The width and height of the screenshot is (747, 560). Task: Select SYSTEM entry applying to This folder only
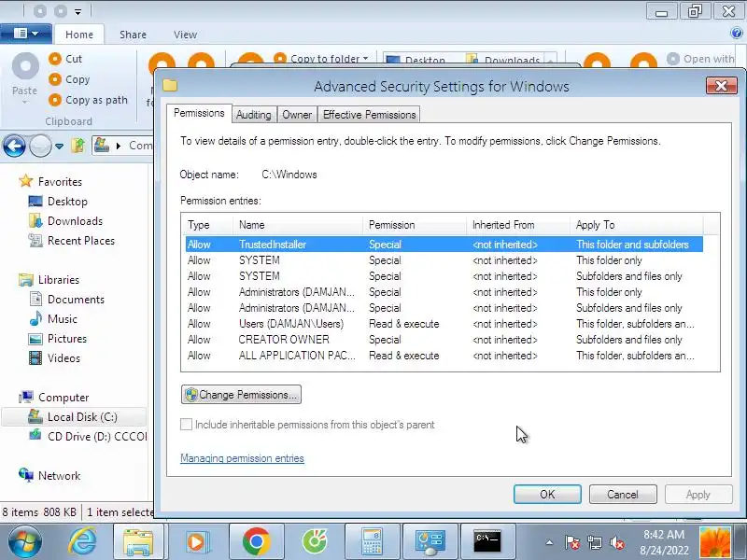[x=444, y=260]
